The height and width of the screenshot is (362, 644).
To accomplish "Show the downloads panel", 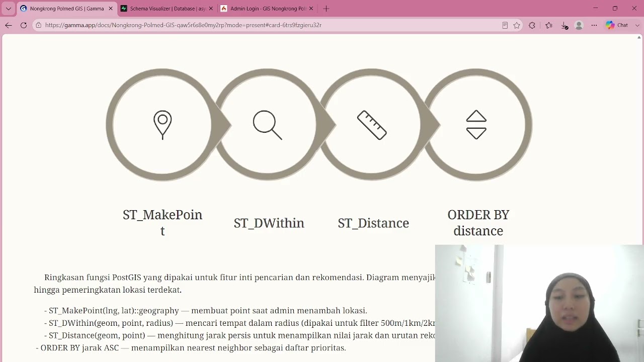I will (565, 25).
